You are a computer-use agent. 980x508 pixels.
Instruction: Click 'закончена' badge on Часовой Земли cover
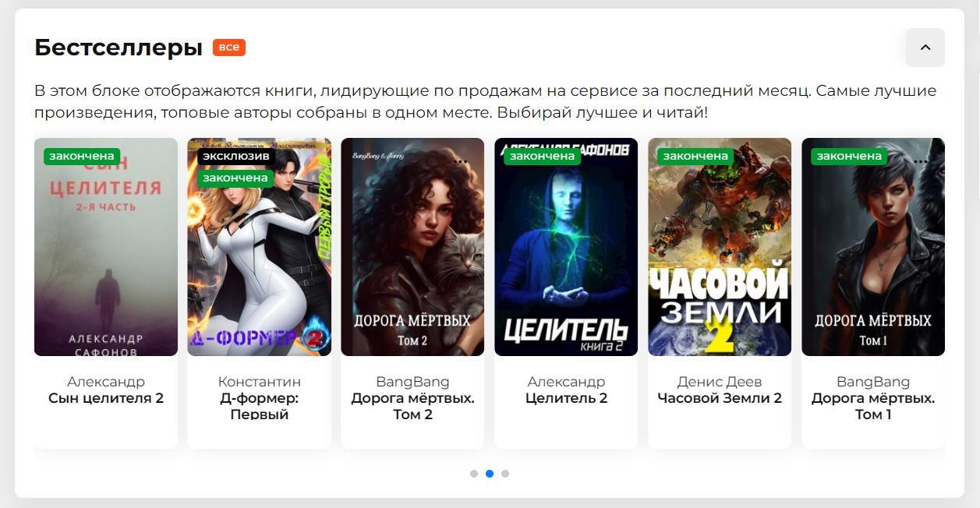tap(695, 157)
